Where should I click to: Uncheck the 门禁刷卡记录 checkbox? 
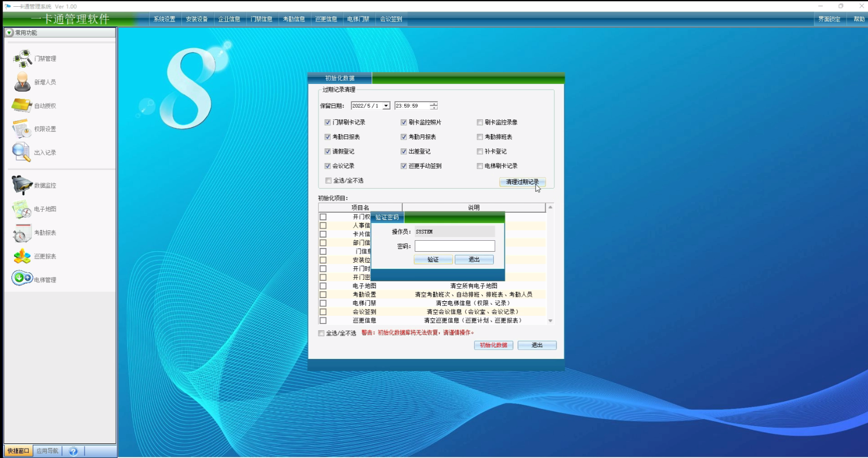click(x=328, y=122)
